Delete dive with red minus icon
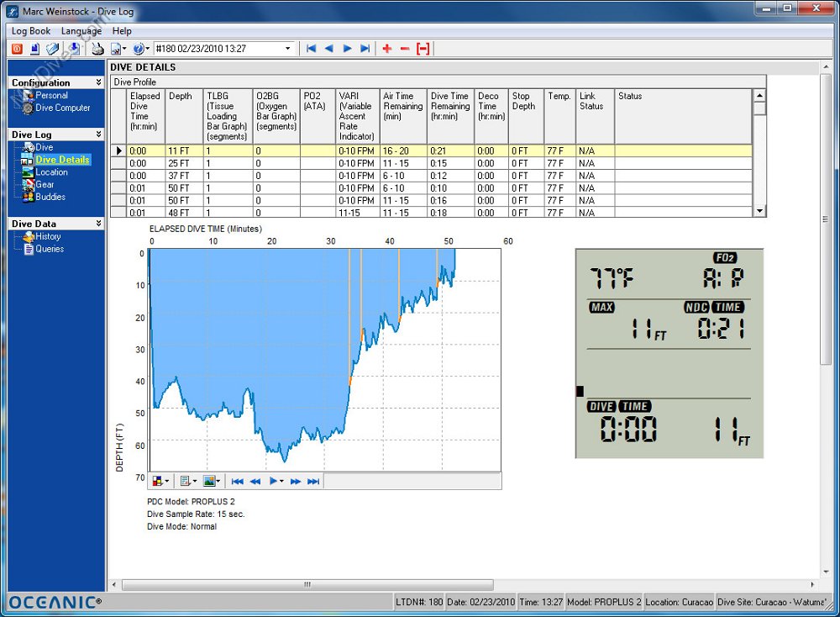Image resolution: width=840 pixels, height=617 pixels. [x=405, y=49]
